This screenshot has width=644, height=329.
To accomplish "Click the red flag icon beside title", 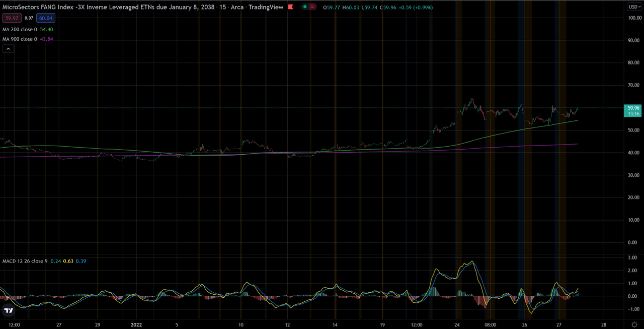I will [x=291, y=8].
